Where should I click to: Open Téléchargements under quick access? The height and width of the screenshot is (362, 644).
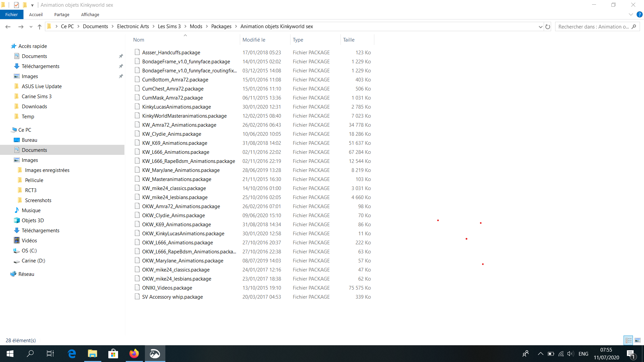tap(41, 66)
